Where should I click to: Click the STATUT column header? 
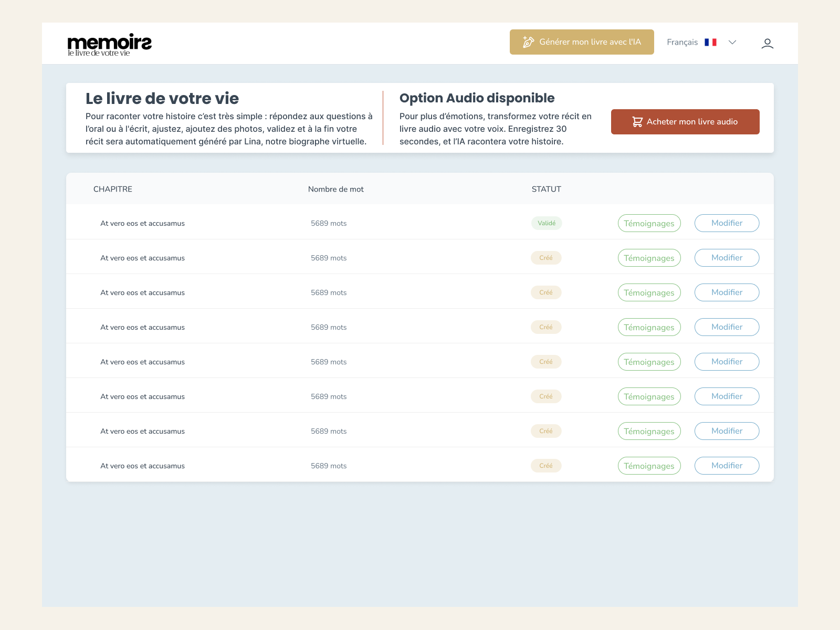pyautogui.click(x=546, y=189)
